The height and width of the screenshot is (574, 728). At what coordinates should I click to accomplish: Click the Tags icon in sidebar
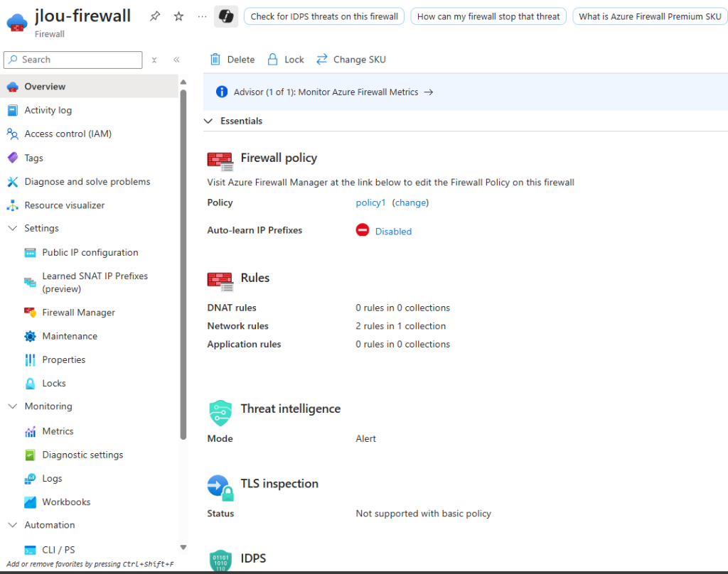click(13, 158)
